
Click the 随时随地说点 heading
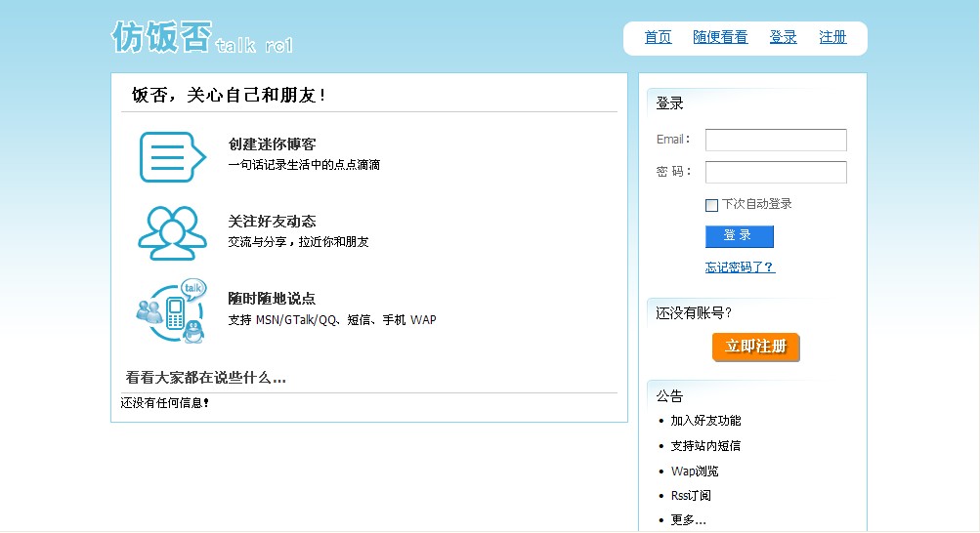pos(272,299)
